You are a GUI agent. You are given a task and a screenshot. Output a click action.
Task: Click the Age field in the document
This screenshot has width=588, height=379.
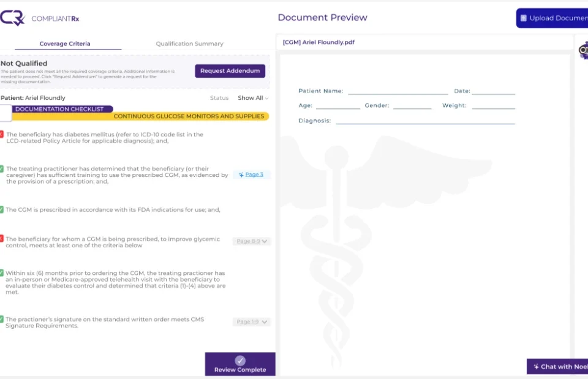(x=338, y=105)
